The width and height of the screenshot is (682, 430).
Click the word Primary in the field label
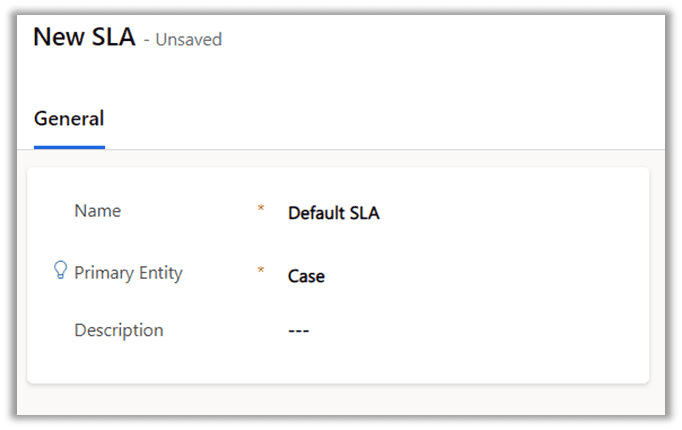coord(104,273)
